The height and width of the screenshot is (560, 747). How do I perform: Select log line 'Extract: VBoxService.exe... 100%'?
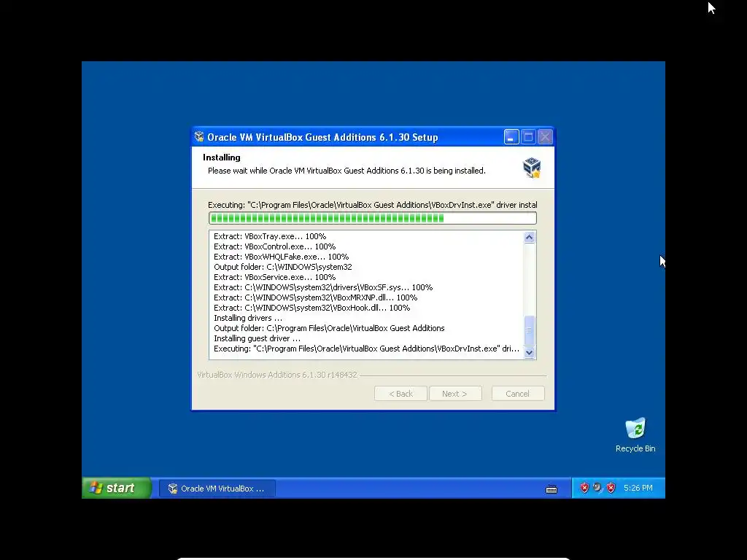click(x=274, y=277)
